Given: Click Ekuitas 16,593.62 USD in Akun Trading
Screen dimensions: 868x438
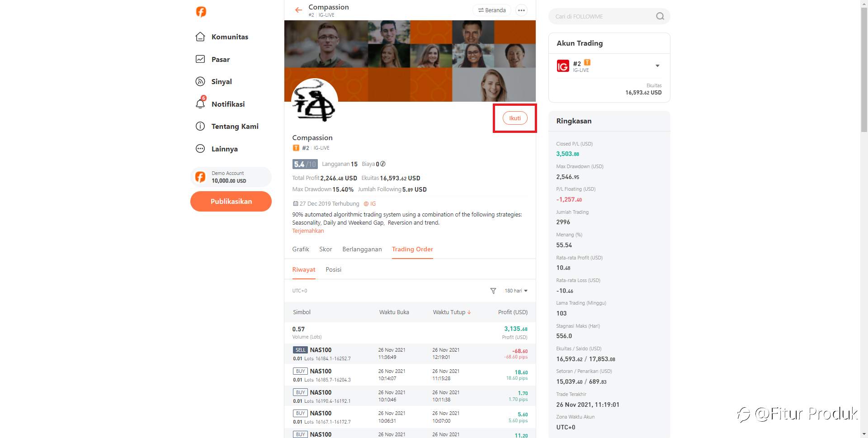Looking at the screenshot, I should tap(643, 92).
